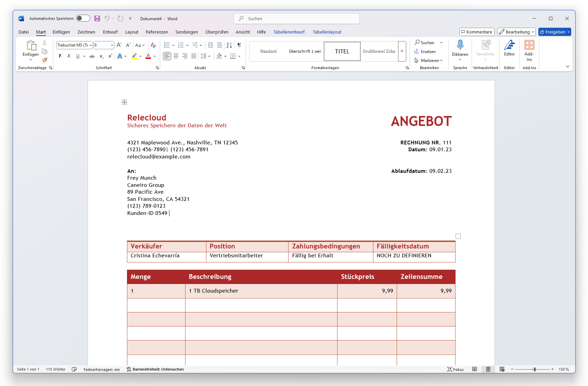Toggle paragraph marks display (¶)
This screenshot has height=386, width=588.
click(239, 45)
